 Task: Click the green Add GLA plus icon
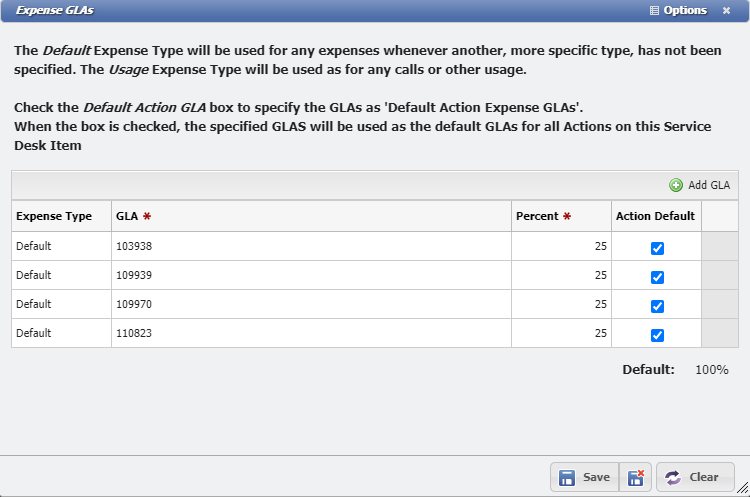click(x=676, y=185)
